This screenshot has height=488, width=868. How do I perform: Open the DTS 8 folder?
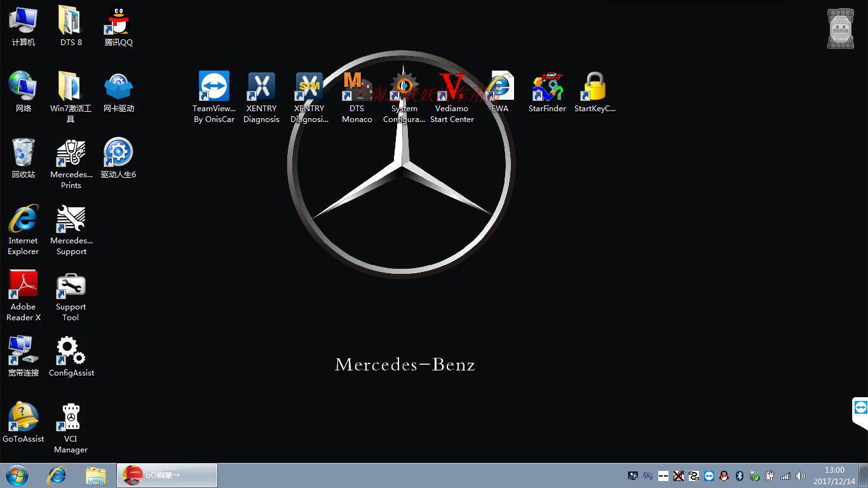coord(71,26)
